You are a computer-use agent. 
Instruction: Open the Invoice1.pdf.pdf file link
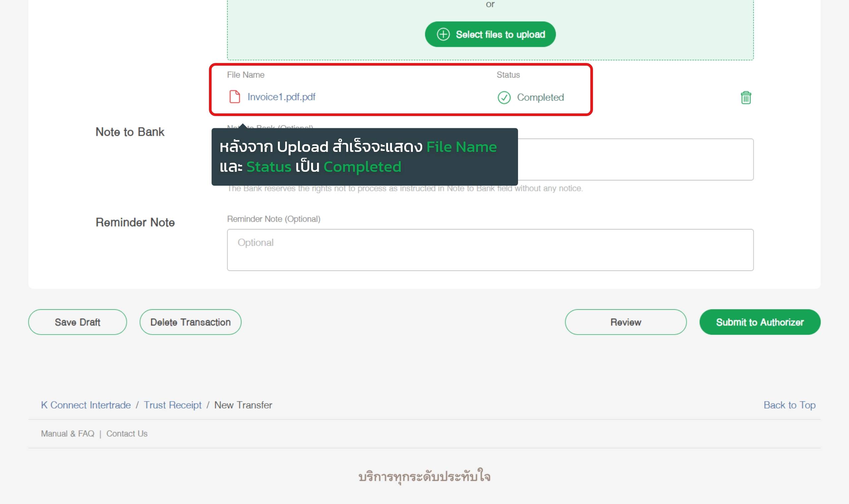pos(281,97)
